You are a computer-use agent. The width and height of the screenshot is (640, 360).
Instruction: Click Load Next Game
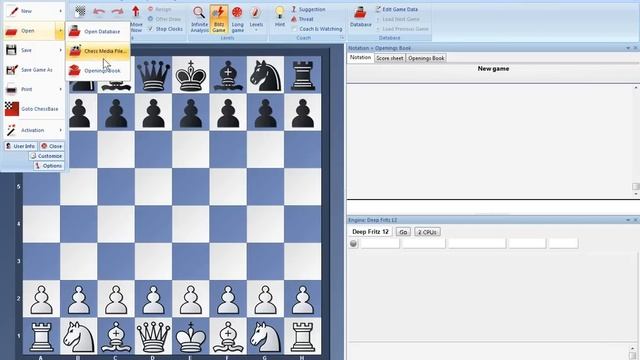[x=397, y=19]
